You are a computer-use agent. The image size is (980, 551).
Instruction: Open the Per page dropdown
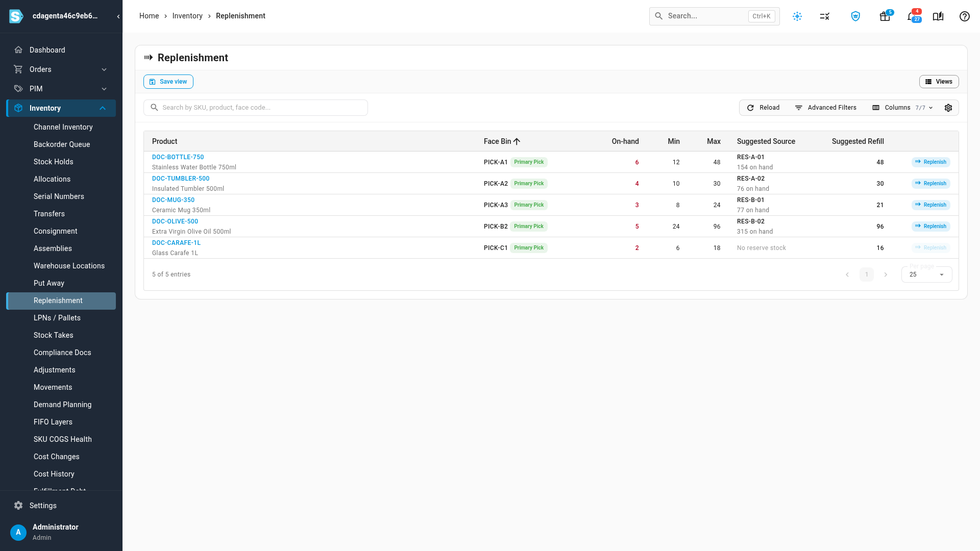click(926, 274)
